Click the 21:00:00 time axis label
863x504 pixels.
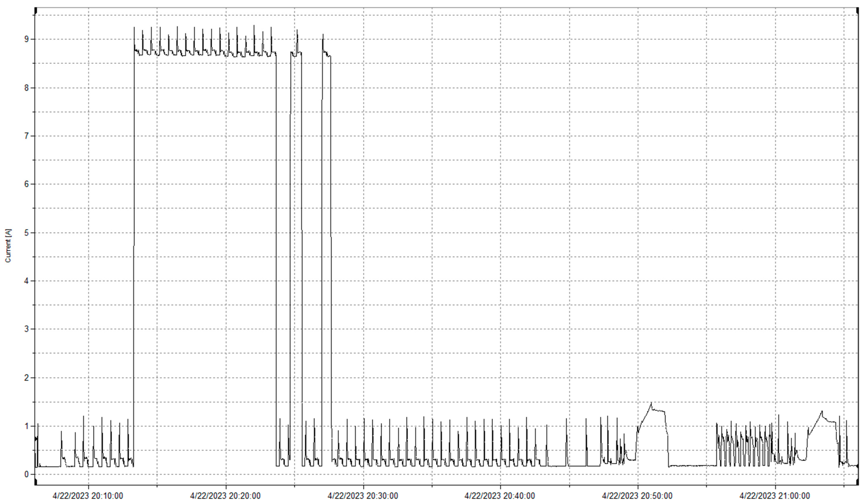(x=775, y=495)
